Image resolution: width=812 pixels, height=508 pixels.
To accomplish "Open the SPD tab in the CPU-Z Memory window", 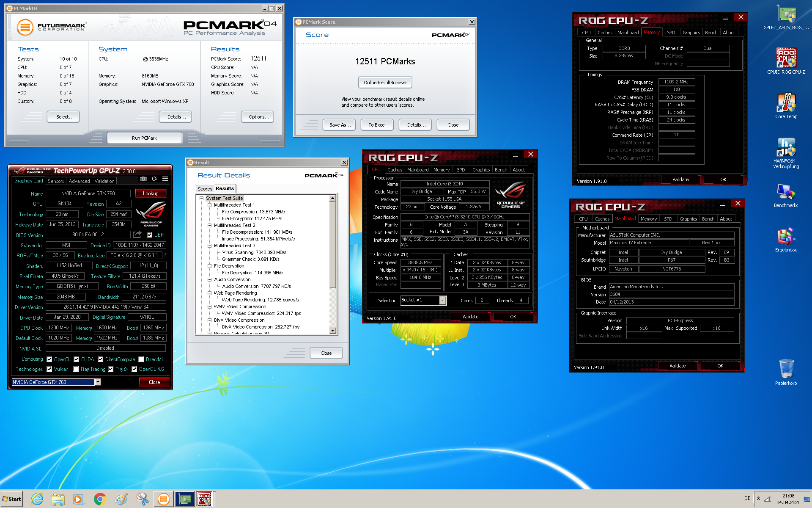I will (x=671, y=33).
